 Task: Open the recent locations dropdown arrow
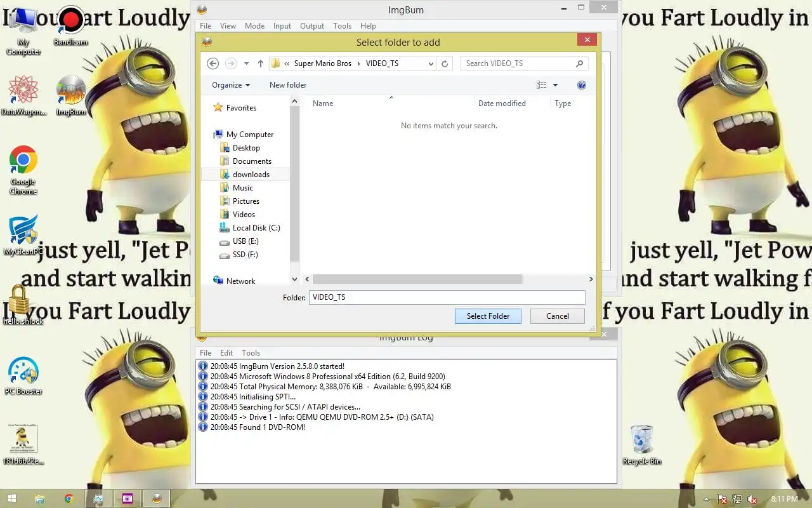pyautogui.click(x=246, y=63)
